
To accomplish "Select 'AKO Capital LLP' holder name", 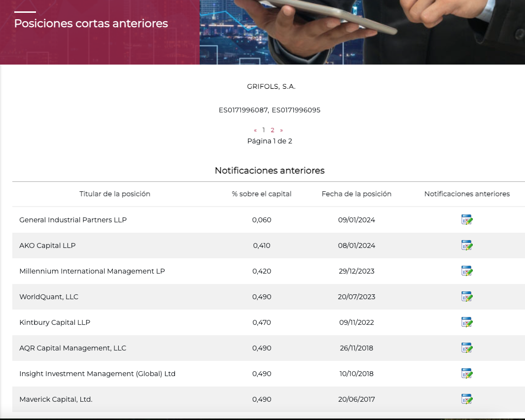I will pos(47,245).
